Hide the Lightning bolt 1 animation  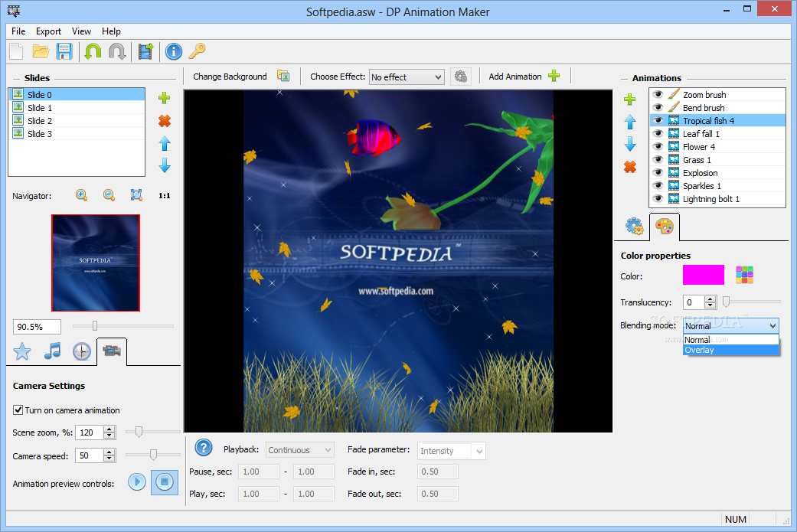pyautogui.click(x=658, y=199)
